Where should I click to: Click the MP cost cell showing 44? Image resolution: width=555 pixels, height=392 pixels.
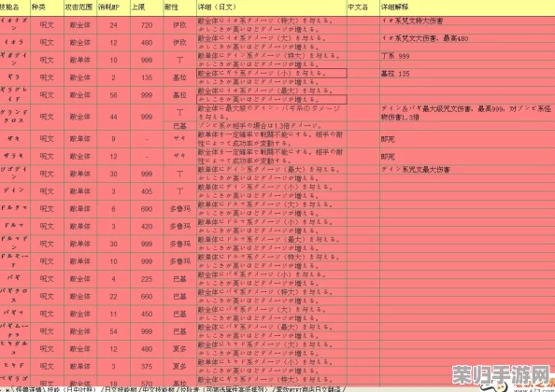(113, 117)
